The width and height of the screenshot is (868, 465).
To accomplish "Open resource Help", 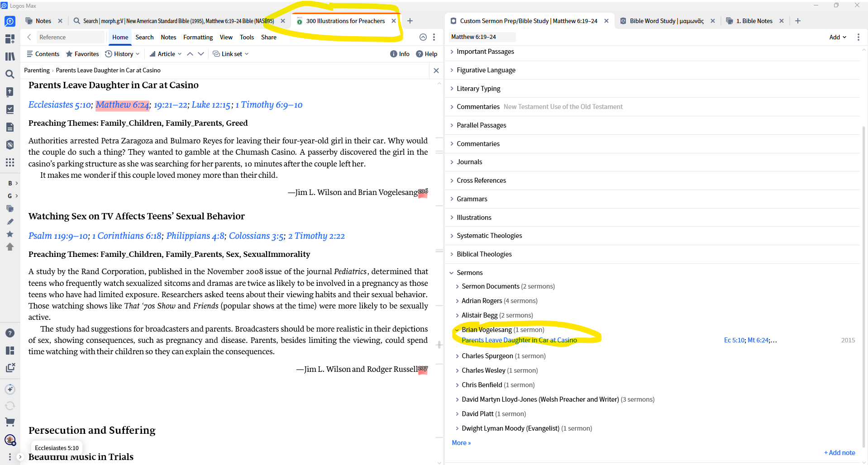I will click(x=426, y=54).
